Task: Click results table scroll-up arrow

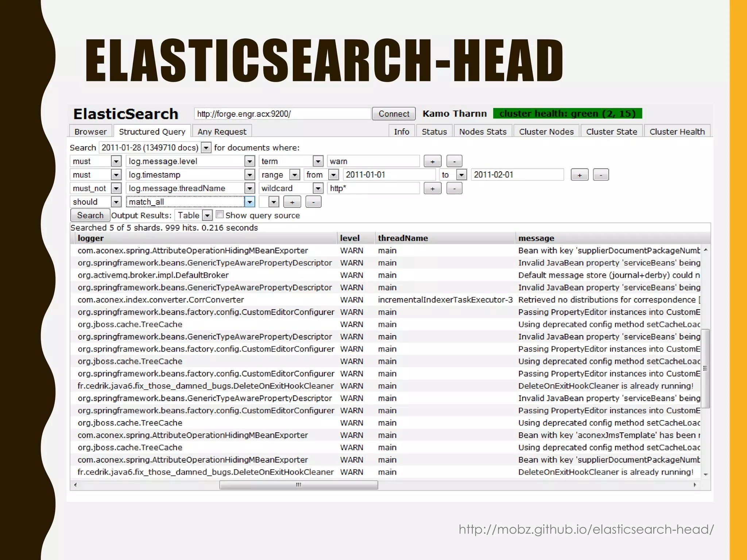Action: 706,250
